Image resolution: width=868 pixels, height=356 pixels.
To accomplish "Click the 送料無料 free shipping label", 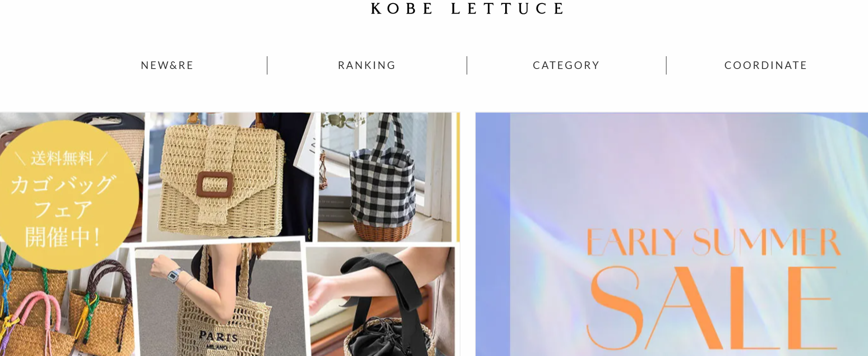I will (x=62, y=158).
